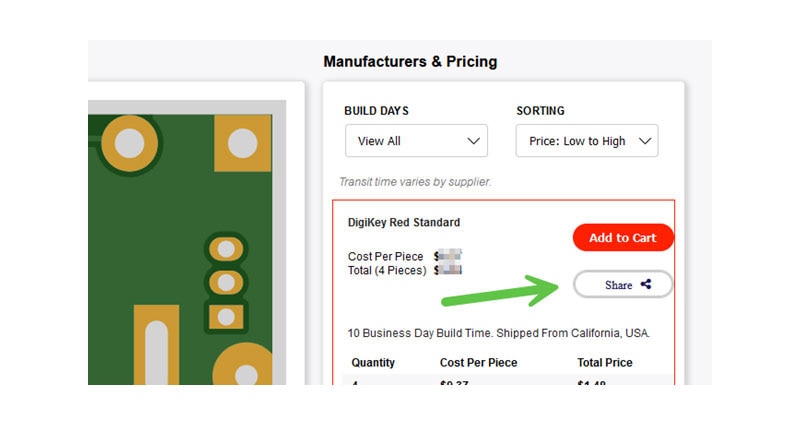
Task: Click the Total Price column header
Action: point(604,363)
